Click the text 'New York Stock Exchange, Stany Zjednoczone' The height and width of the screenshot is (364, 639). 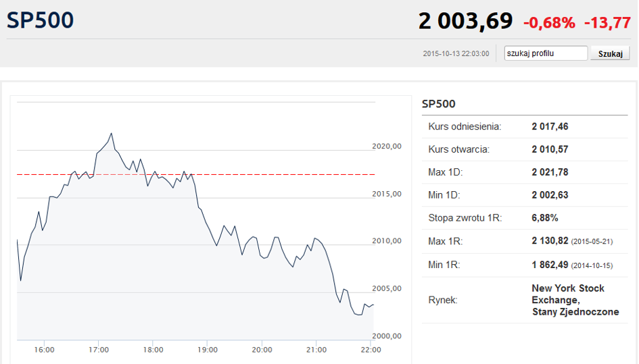[575, 300]
